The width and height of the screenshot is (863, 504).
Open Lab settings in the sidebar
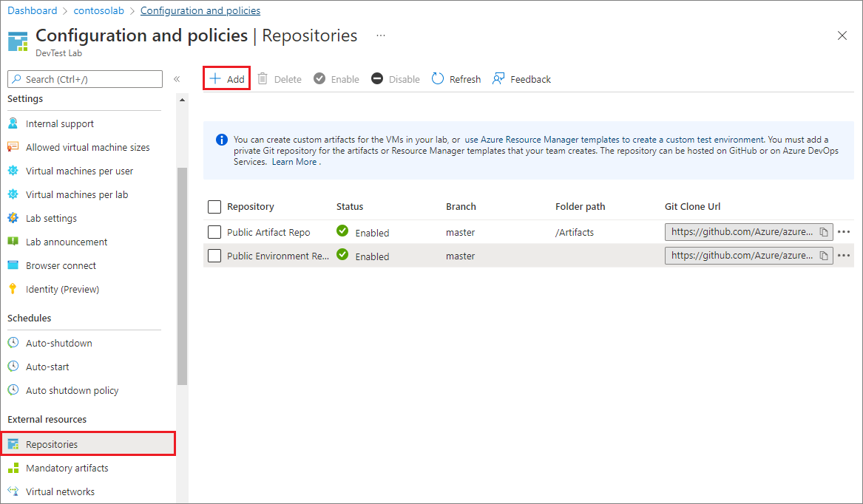(54, 218)
